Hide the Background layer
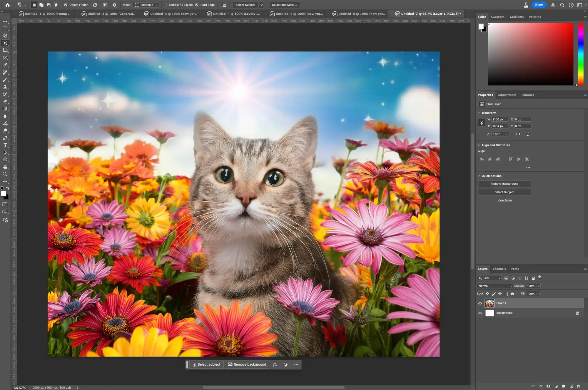Screen dimensions: 588x390 coord(480,313)
